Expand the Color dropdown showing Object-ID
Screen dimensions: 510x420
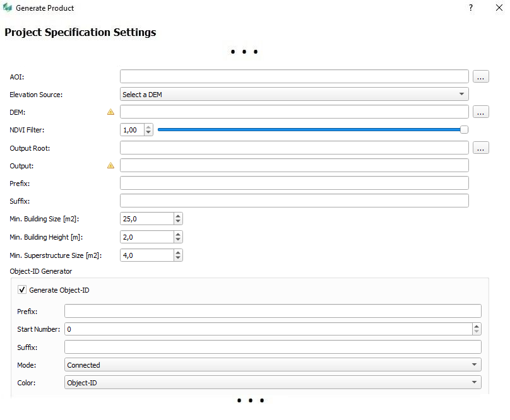click(x=273, y=383)
